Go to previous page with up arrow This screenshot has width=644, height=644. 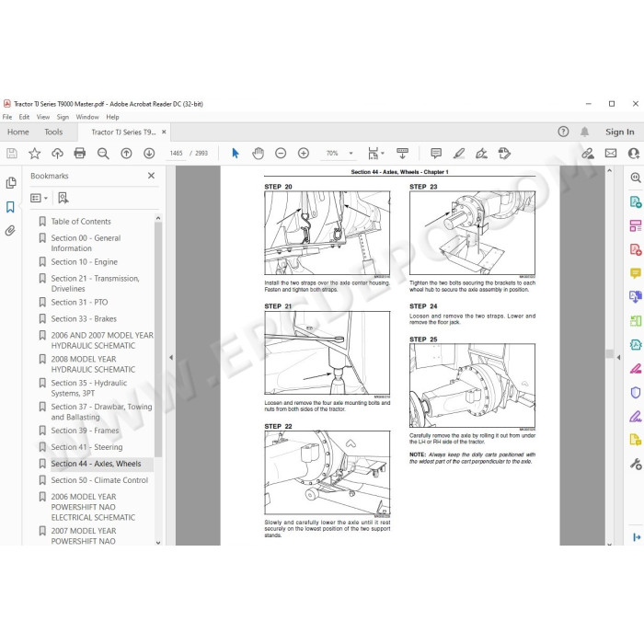click(x=126, y=154)
